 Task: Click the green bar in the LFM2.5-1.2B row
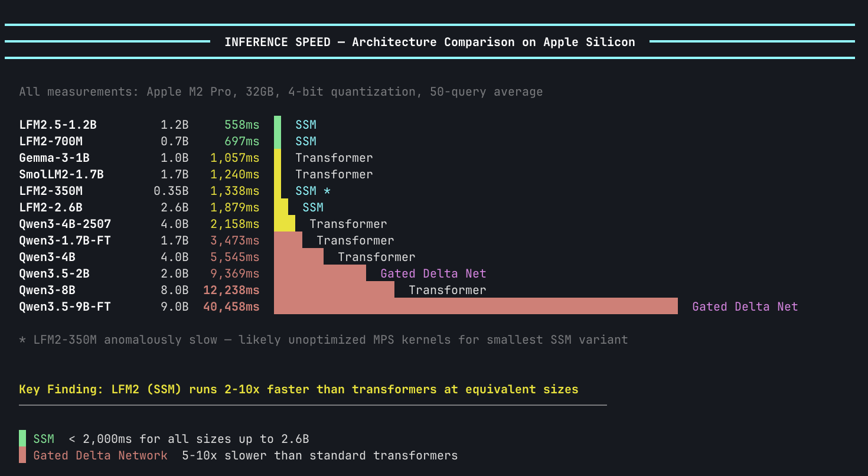(x=278, y=124)
